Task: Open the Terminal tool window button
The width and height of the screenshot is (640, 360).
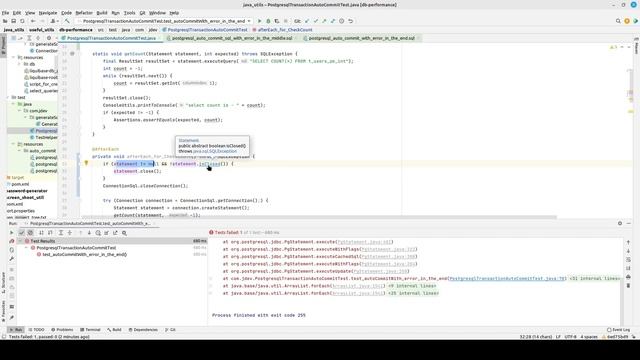Action: click(x=90, y=329)
